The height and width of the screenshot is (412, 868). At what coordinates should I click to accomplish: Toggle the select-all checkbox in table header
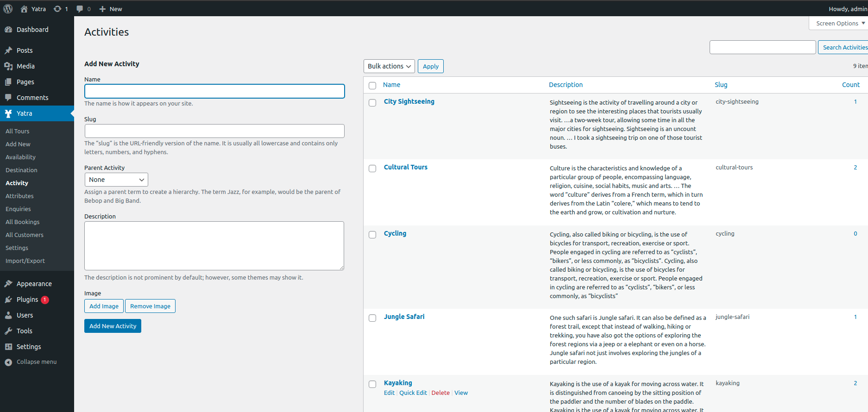tap(372, 86)
